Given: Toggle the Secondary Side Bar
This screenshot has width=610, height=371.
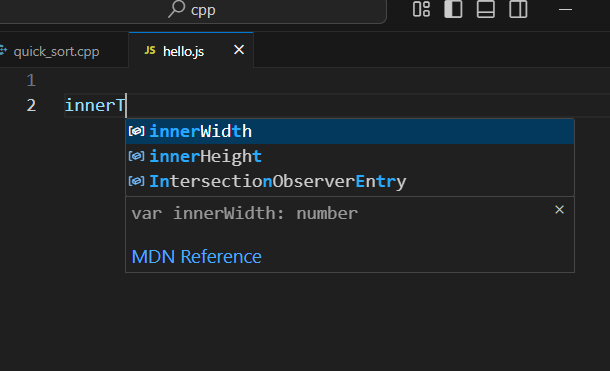Looking at the screenshot, I should pos(518,9).
